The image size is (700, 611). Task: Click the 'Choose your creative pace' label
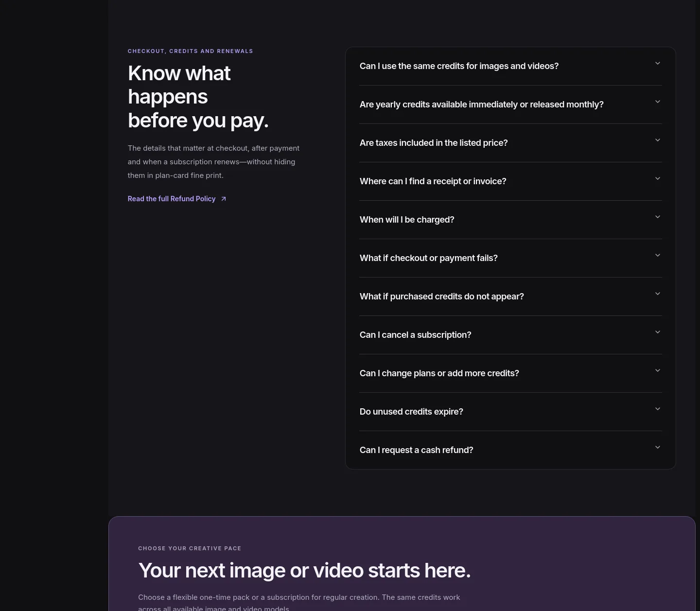(x=190, y=548)
